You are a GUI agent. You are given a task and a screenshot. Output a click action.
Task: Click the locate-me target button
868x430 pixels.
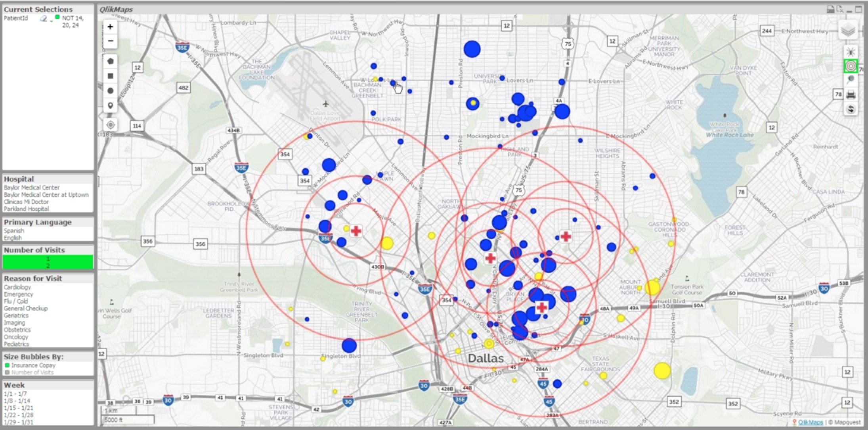pyautogui.click(x=111, y=125)
